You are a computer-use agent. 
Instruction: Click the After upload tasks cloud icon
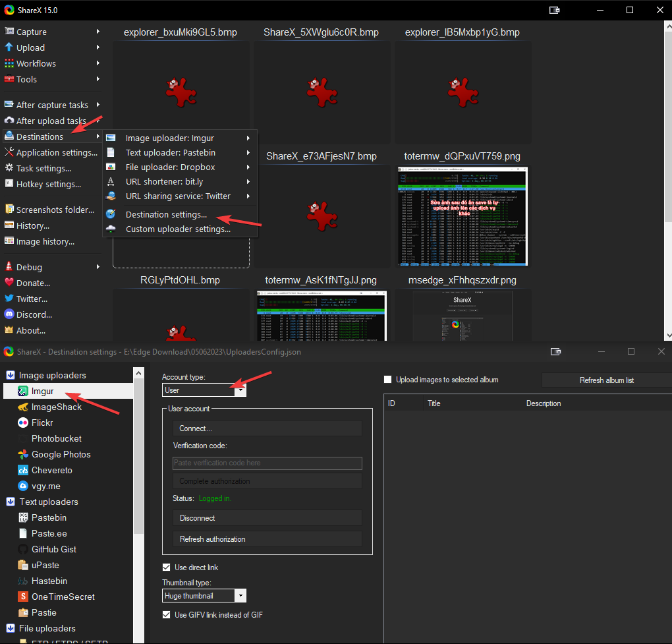pos(9,121)
